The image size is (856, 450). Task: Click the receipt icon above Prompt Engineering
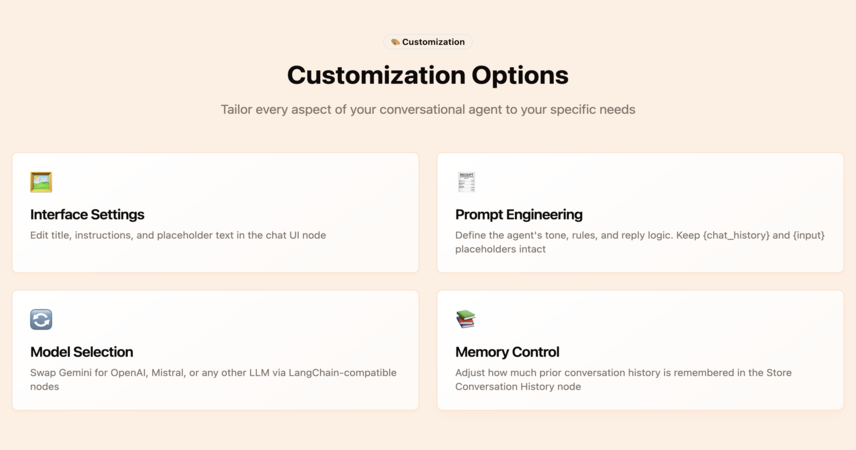pos(466,182)
